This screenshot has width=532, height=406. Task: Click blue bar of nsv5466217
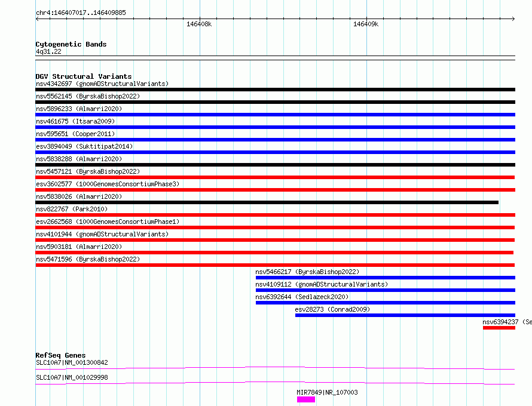pos(386,278)
